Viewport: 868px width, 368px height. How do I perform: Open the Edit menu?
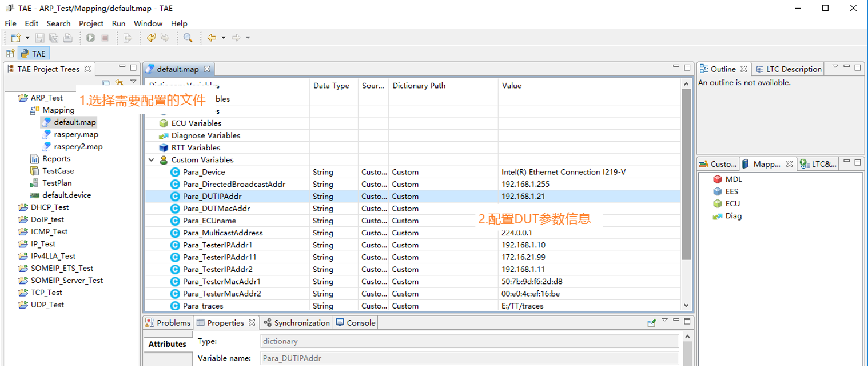click(x=31, y=23)
